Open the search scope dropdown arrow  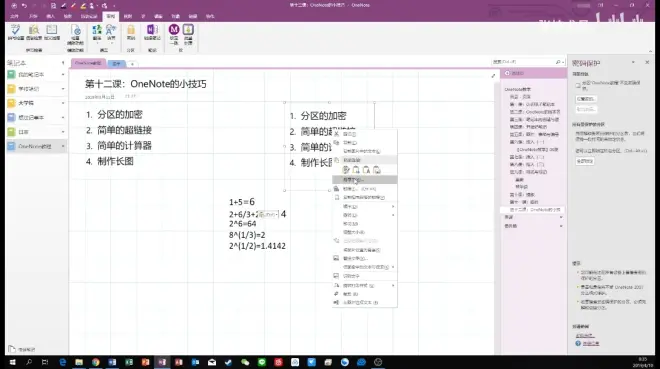pos(563,62)
